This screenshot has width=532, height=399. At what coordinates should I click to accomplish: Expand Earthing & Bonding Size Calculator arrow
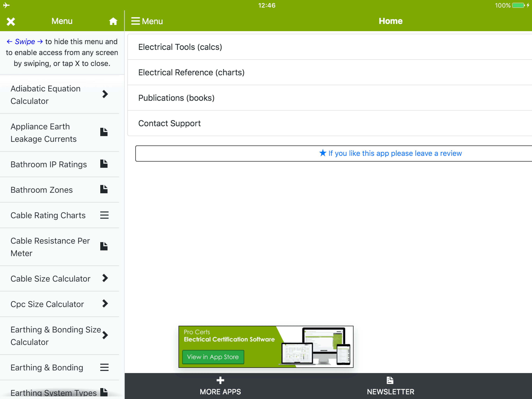coord(105,335)
